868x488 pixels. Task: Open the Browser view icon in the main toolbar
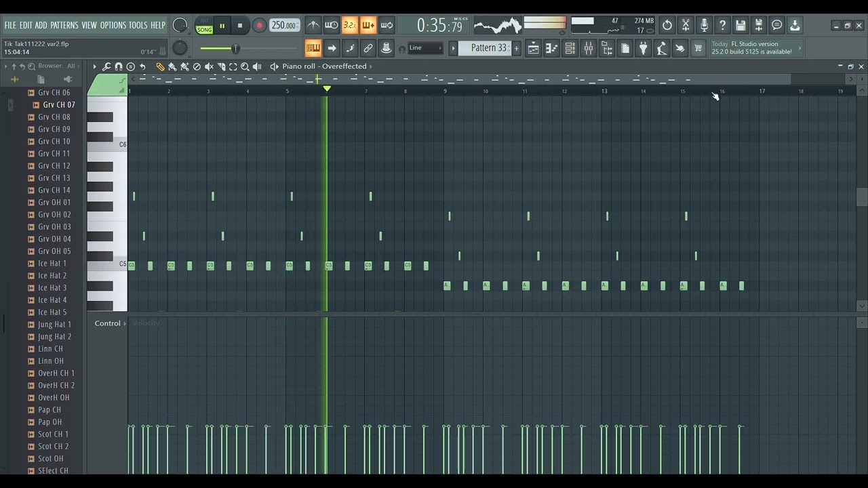607,48
